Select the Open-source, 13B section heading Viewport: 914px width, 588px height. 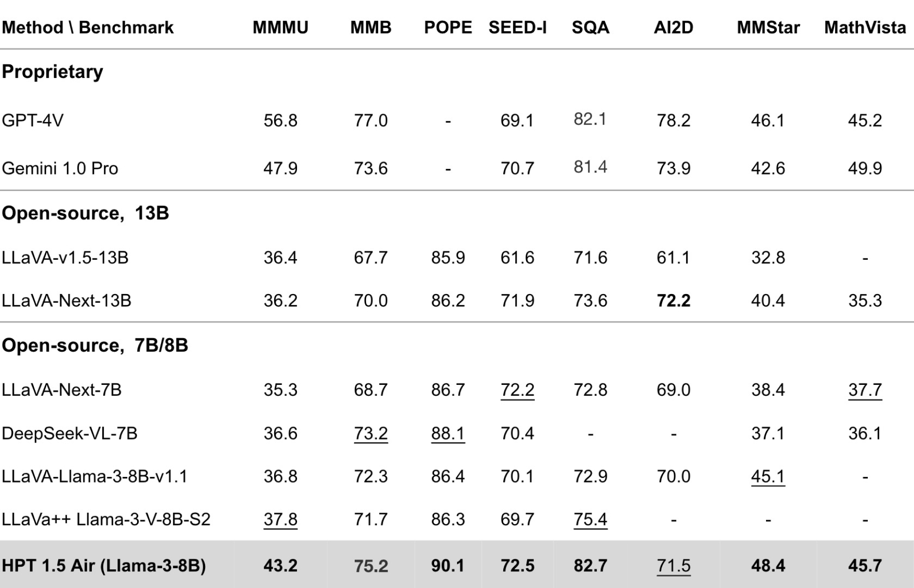coord(85,213)
